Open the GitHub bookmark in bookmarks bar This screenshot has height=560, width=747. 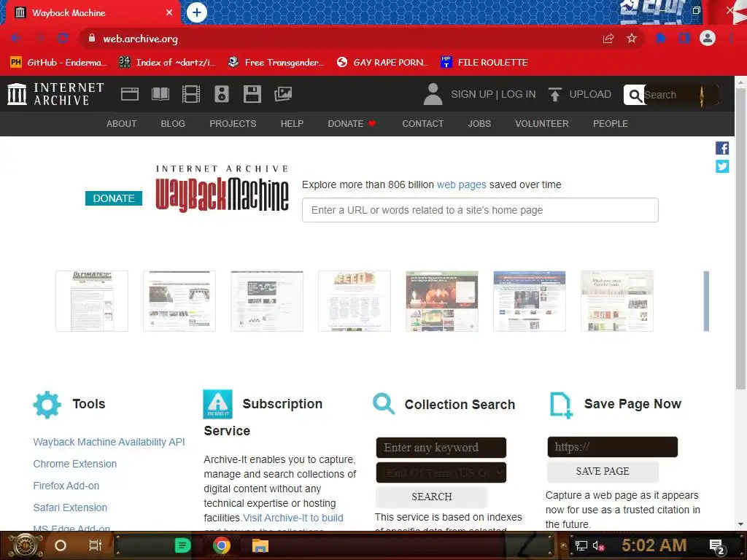tap(58, 63)
